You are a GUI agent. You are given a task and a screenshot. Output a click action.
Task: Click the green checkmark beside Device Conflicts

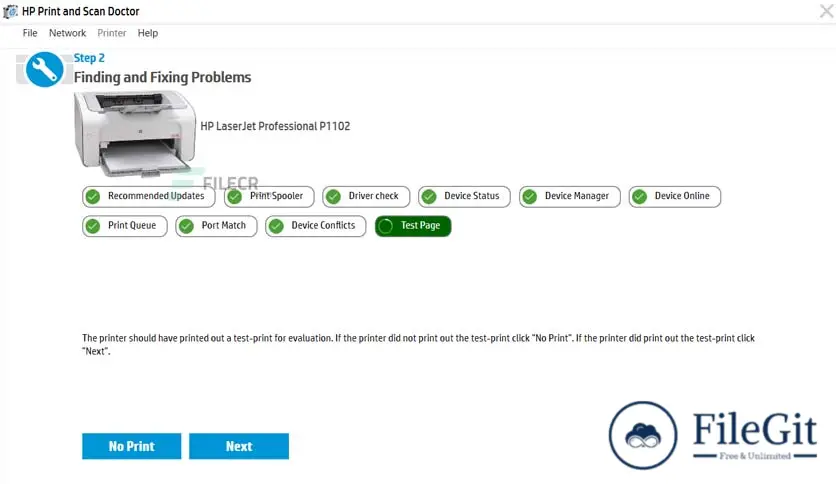[x=276, y=226]
